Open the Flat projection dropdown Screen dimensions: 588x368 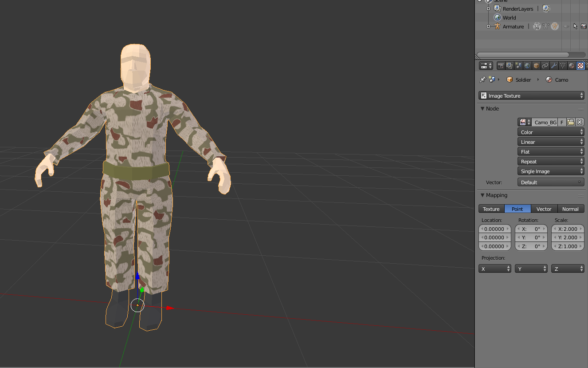(x=551, y=152)
